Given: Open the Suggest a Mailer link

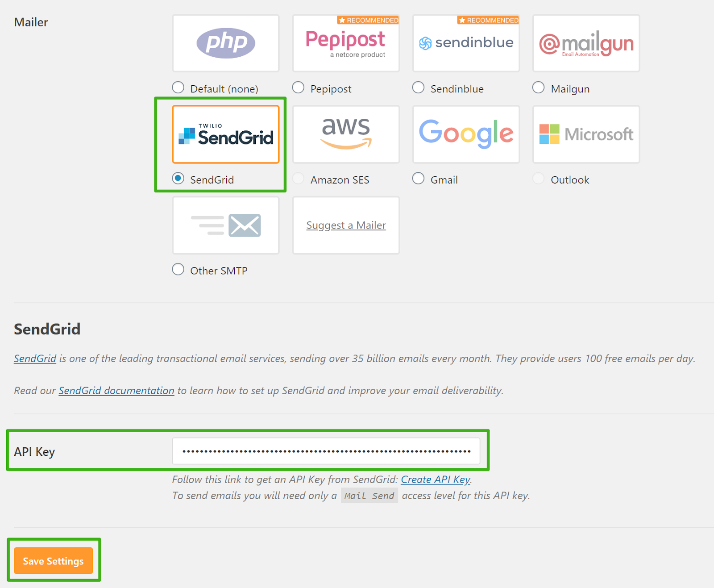Looking at the screenshot, I should tap(346, 225).
